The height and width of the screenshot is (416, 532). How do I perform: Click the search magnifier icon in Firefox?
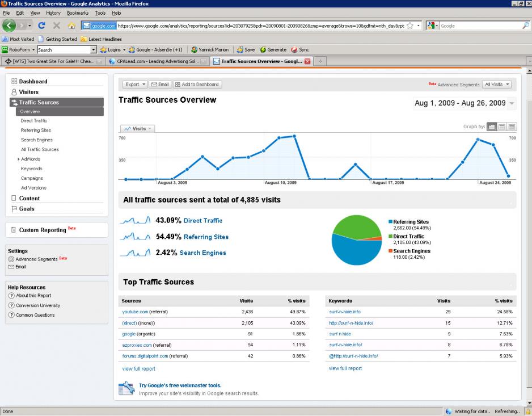click(x=525, y=26)
